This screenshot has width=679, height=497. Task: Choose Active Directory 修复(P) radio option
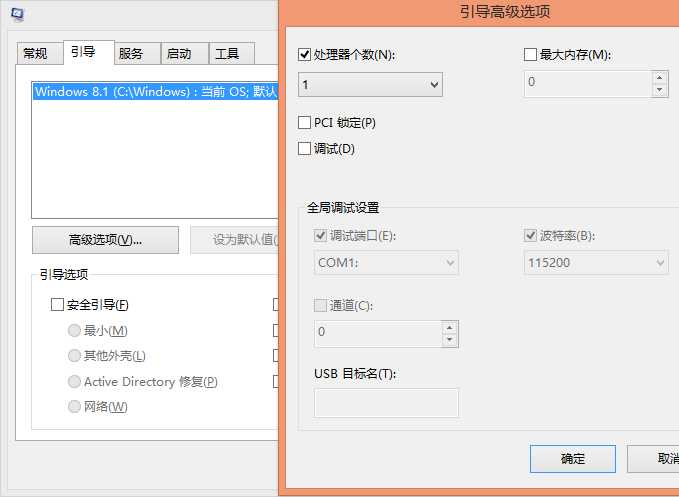click(74, 381)
